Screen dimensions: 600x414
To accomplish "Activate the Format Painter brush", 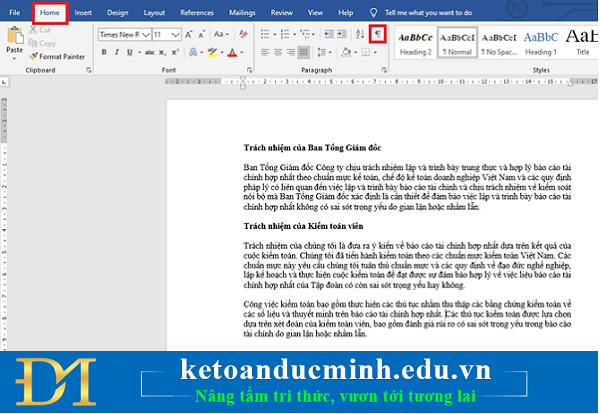I will click(x=33, y=57).
